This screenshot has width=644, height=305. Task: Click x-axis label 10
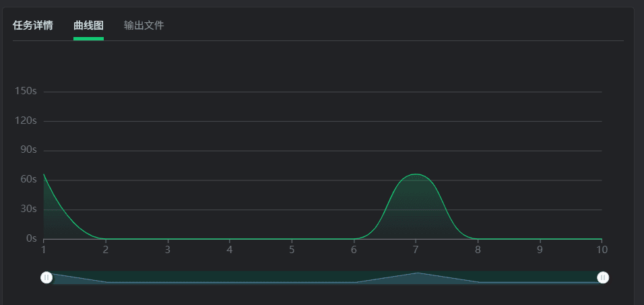coord(602,250)
